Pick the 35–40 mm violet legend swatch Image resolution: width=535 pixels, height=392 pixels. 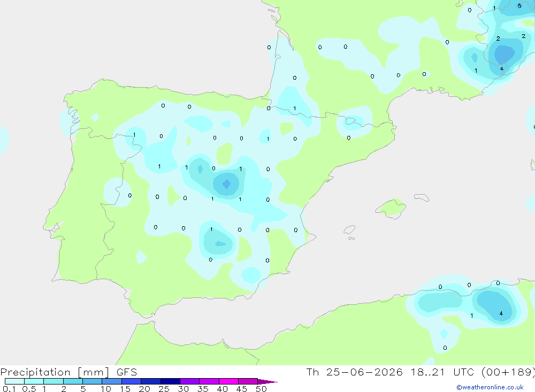coord(209,381)
